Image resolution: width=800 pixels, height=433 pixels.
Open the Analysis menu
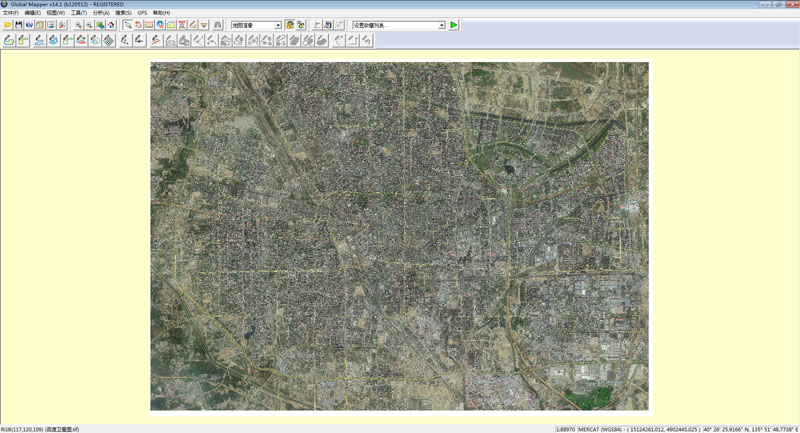(x=101, y=13)
